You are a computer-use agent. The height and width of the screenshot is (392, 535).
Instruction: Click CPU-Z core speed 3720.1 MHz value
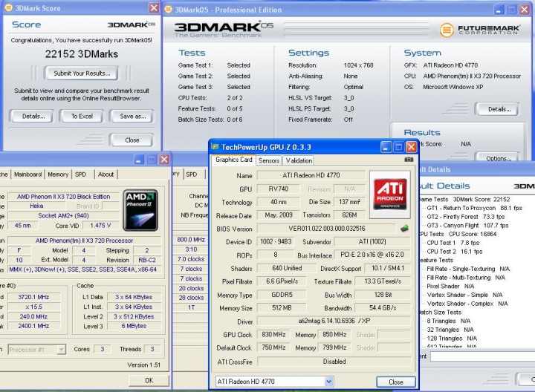tap(33, 297)
